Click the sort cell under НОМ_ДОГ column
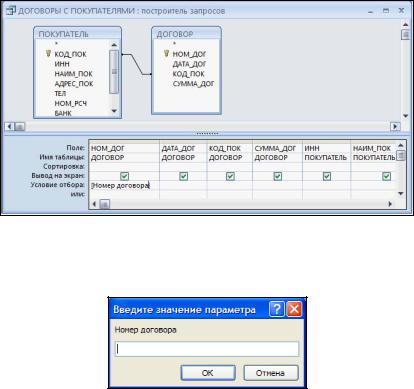Image resolution: width=414 pixels, height=389 pixels. click(124, 166)
